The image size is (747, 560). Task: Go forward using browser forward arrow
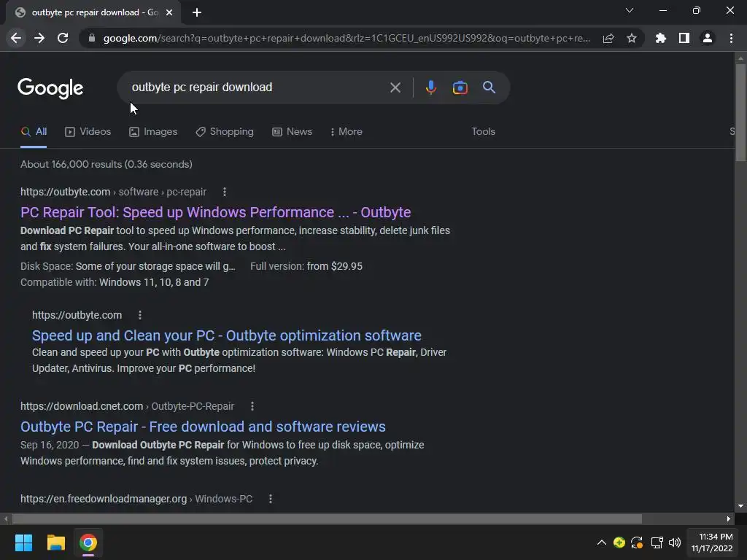[x=39, y=38]
